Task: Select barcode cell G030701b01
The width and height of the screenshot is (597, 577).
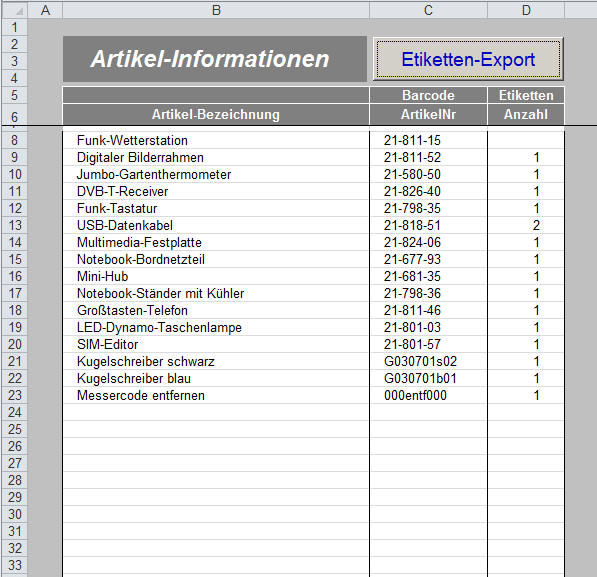Action: tap(428, 379)
